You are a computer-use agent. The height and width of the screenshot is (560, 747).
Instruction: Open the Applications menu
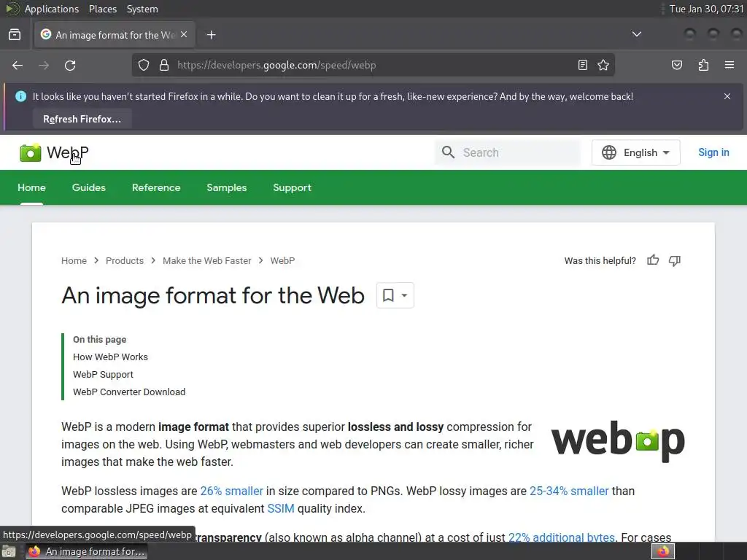click(x=52, y=9)
